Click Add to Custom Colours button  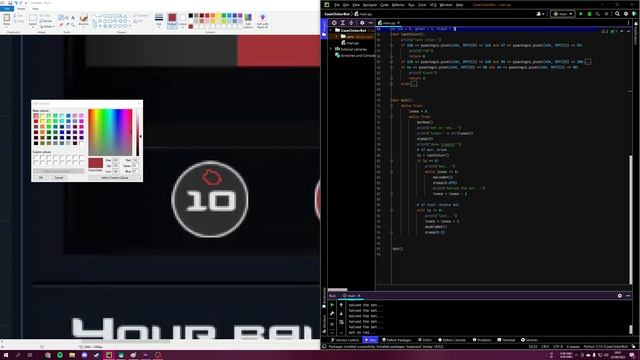coord(115,178)
